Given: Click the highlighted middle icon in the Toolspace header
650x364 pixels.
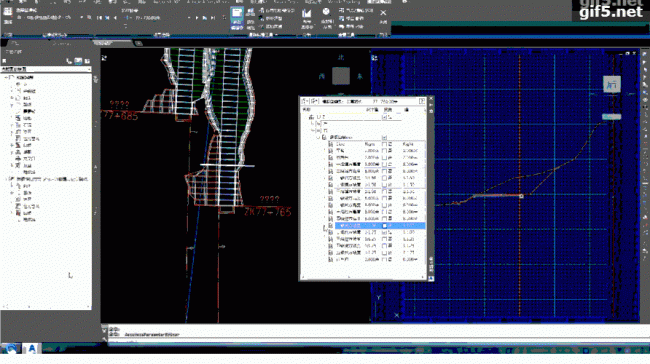Looking at the screenshot, I should [x=78, y=61].
